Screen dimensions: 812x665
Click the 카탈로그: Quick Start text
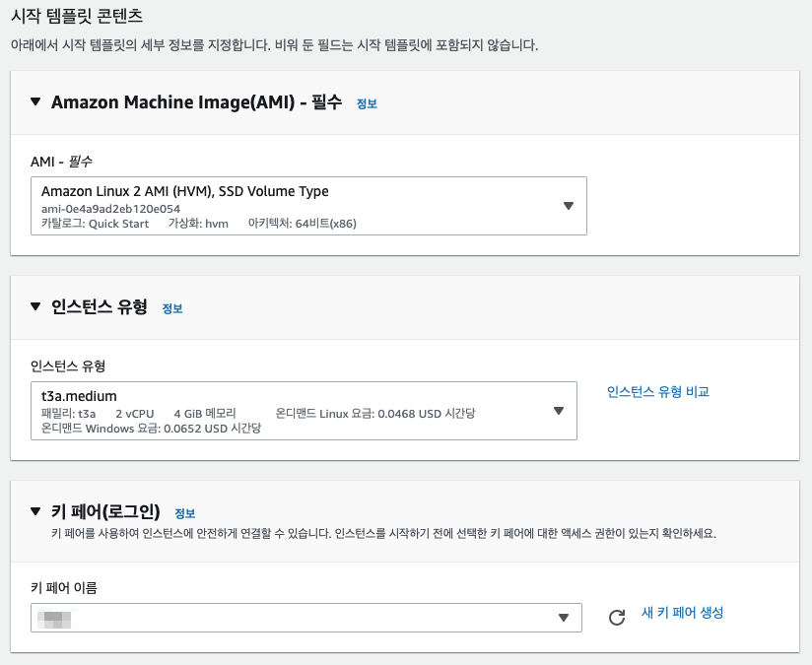(x=95, y=224)
